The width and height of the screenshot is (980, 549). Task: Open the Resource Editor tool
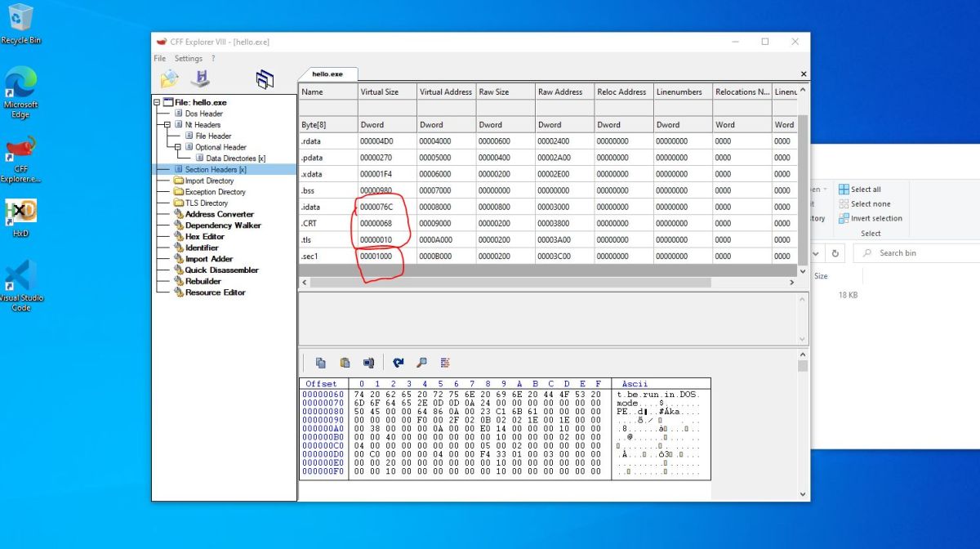(215, 292)
